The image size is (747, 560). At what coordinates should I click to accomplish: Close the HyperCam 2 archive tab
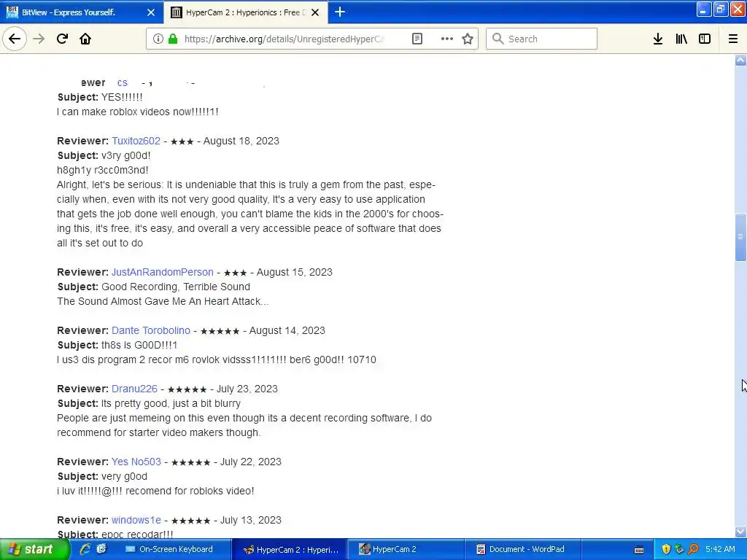coord(315,12)
